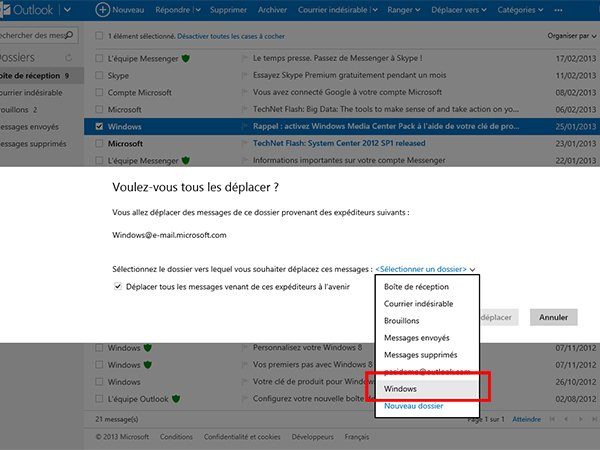Click the Développeurs footer link

tap(312, 437)
